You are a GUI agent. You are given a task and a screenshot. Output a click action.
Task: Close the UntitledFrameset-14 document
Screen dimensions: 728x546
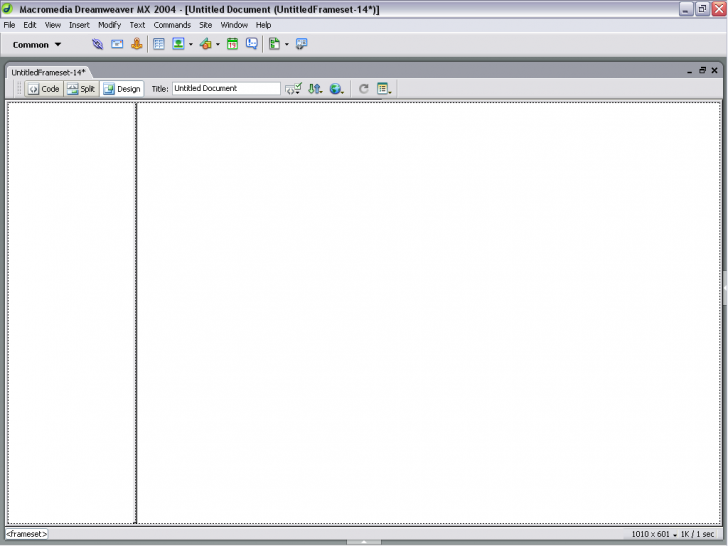click(715, 70)
